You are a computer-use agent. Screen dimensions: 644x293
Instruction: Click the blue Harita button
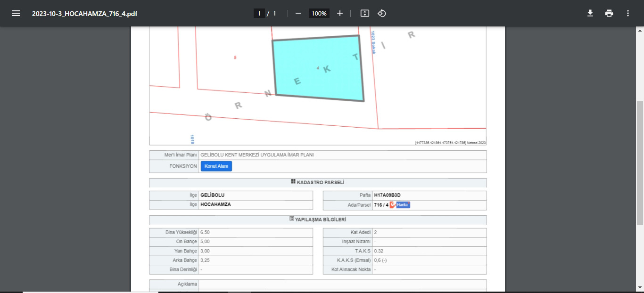[x=403, y=205]
